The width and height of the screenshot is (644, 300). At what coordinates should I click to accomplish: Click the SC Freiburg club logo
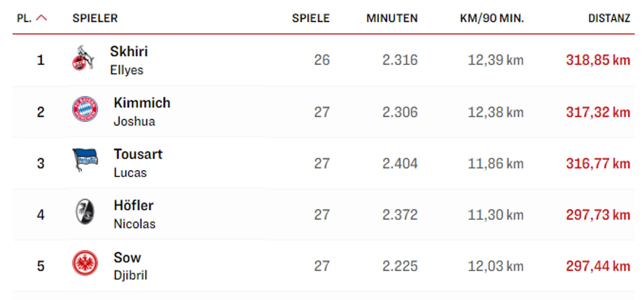pos(85,212)
